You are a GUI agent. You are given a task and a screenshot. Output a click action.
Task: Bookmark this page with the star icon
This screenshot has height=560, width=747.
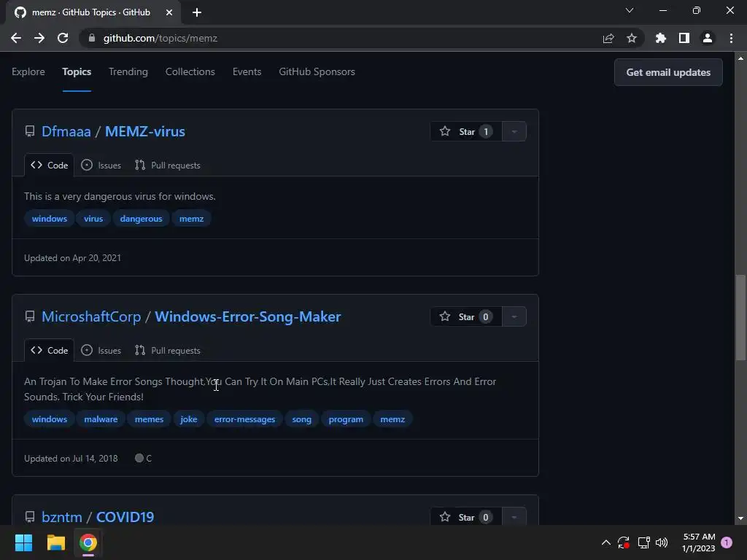[x=632, y=38]
